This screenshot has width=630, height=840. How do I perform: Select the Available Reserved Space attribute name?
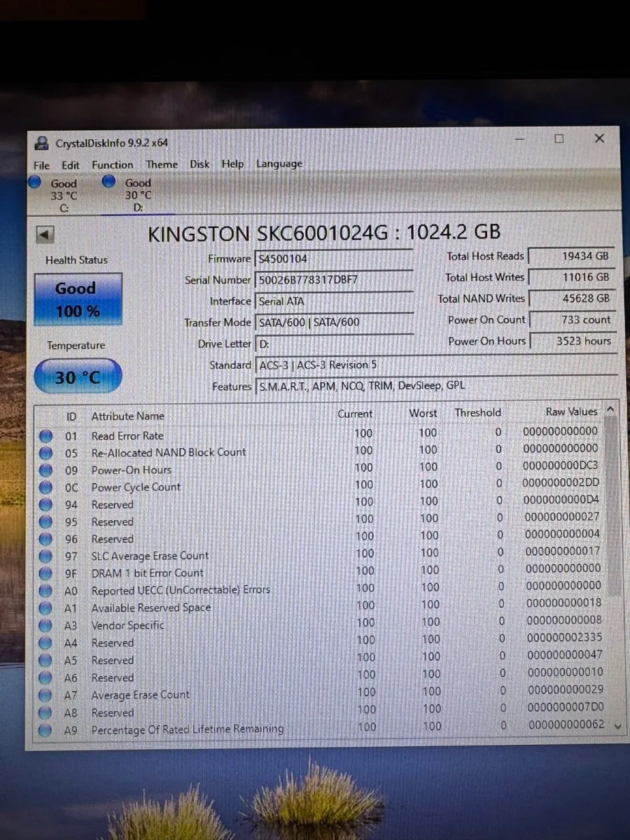[x=151, y=608]
